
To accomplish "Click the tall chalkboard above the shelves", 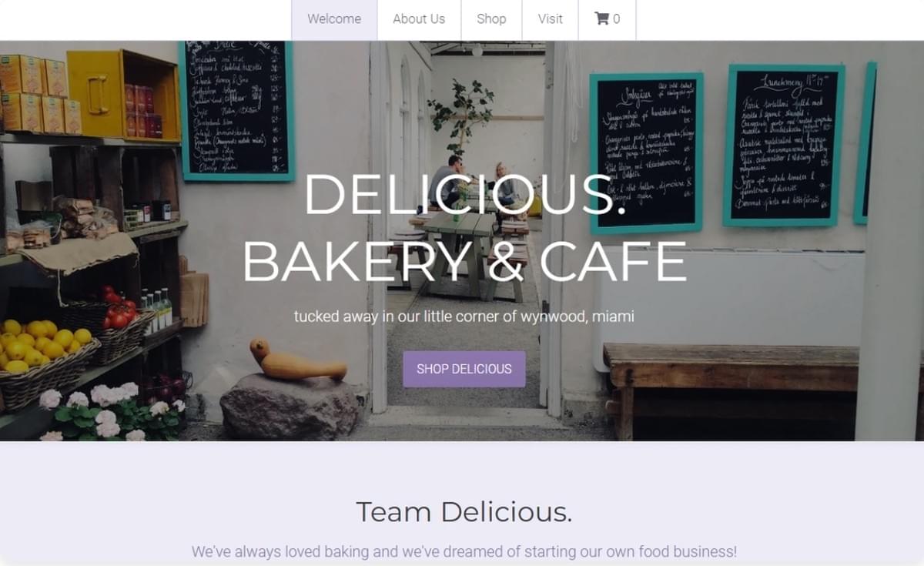I will pos(236,110).
